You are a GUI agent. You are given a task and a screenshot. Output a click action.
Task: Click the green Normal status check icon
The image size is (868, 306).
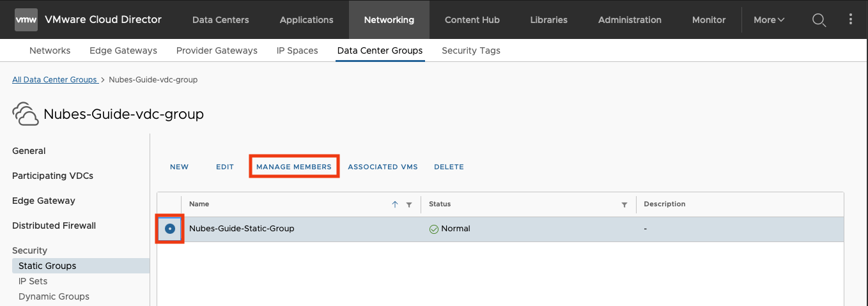pyautogui.click(x=434, y=229)
